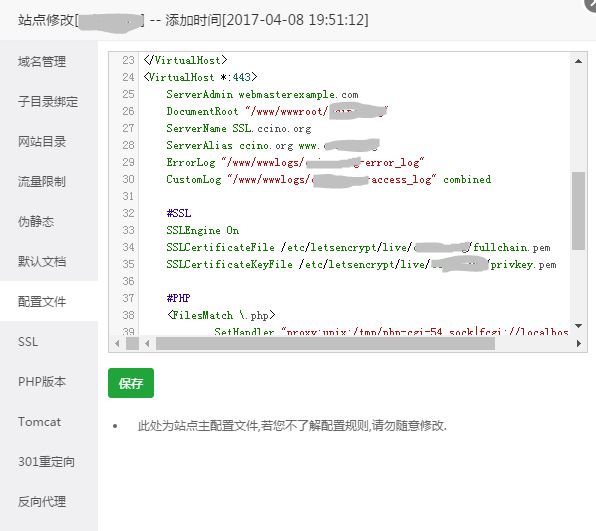The height and width of the screenshot is (531, 596).
Task: Open the 子目录绑定 tab
Action: point(49,101)
